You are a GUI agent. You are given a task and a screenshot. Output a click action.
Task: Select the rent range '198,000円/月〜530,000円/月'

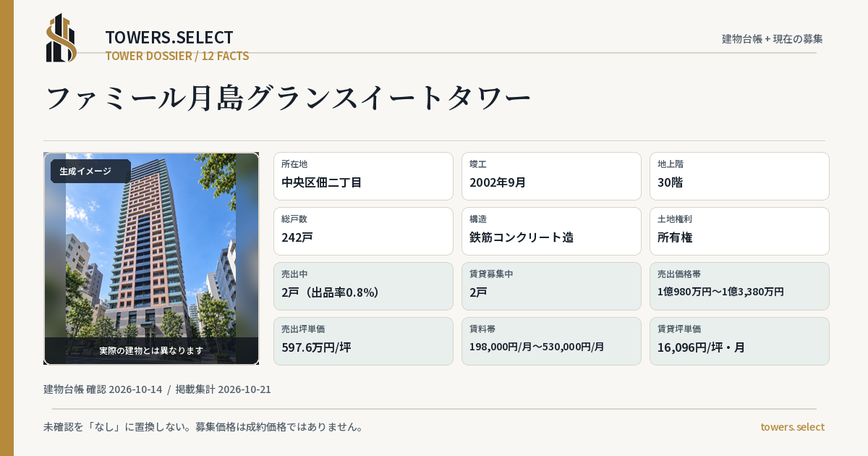pos(537,347)
